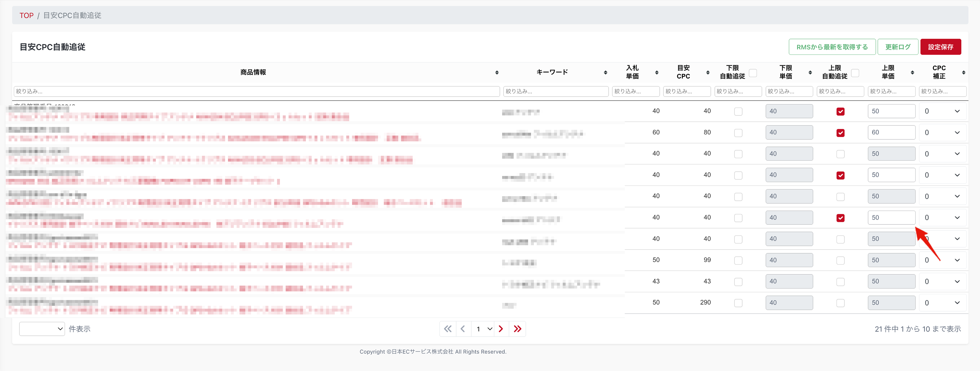Open the page number dropdown
This screenshot has width=980, height=371.
click(483, 329)
